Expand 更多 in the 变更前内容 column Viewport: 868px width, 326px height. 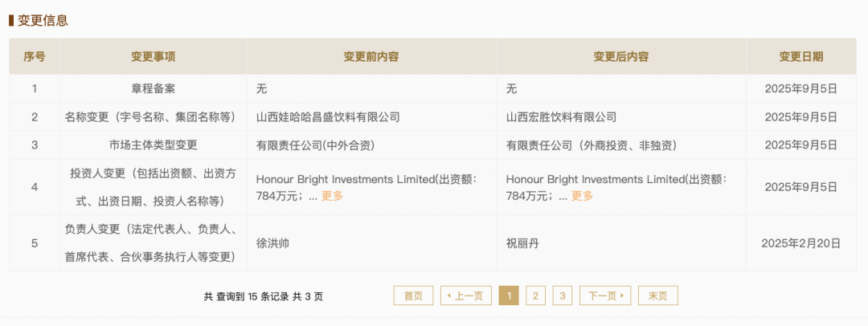[332, 195]
